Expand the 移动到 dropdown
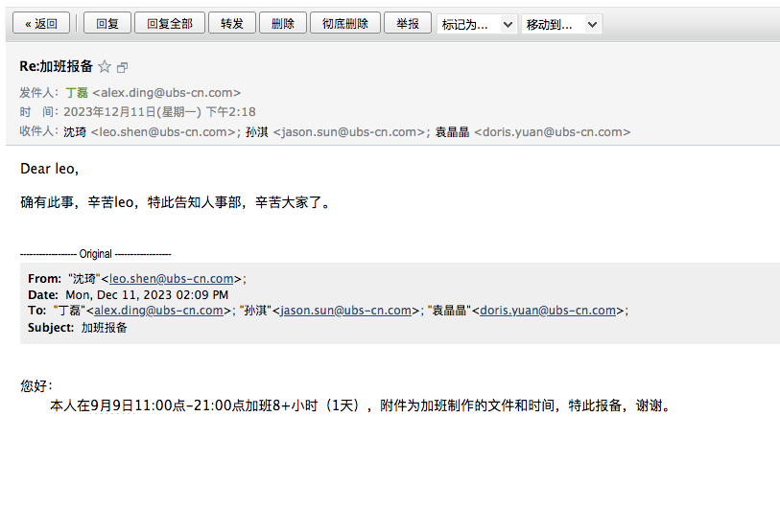The width and height of the screenshot is (780, 532). (561, 25)
